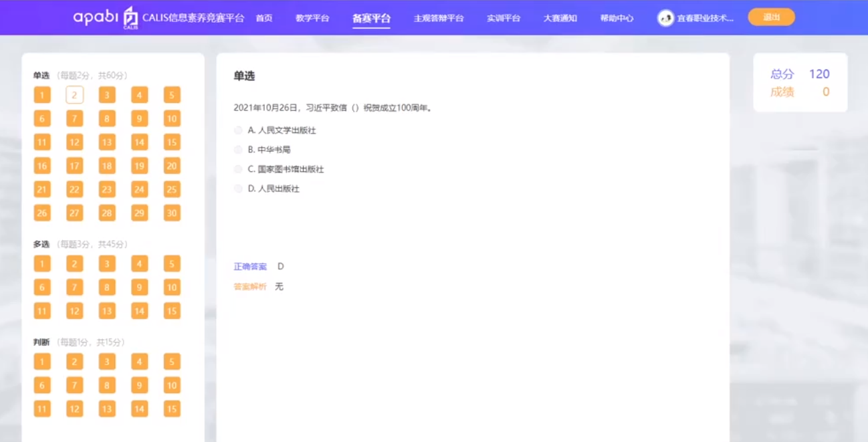The width and height of the screenshot is (868, 442).
Task: Open single-choice question 25
Action: click(x=172, y=189)
